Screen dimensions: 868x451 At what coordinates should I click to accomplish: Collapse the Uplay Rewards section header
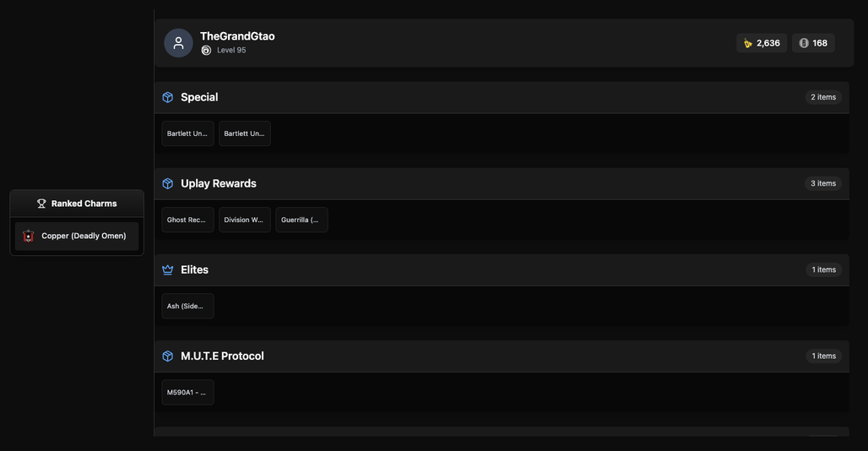502,184
